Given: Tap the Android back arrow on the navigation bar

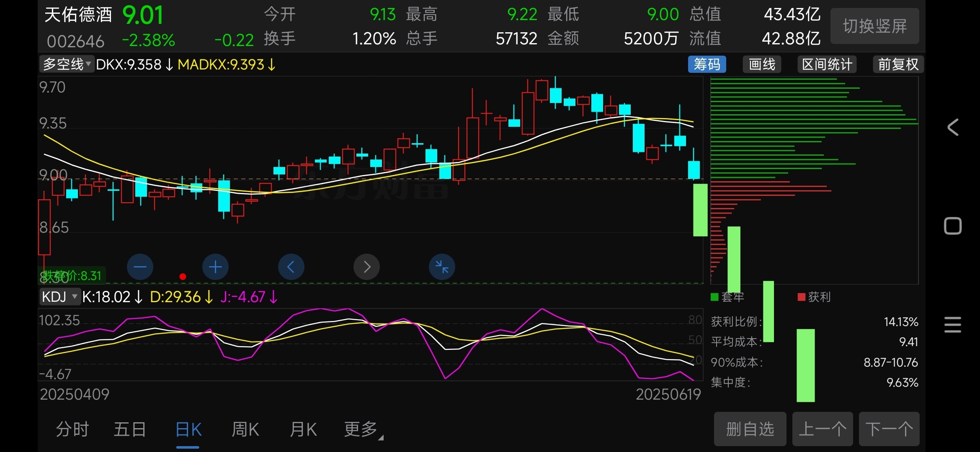Looking at the screenshot, I should (x=953, y=127).
